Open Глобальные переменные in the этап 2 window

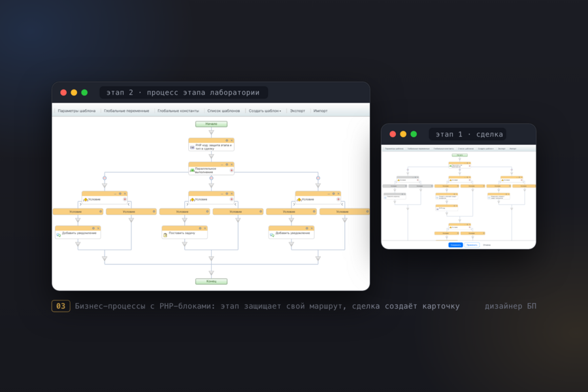(126, 110)
